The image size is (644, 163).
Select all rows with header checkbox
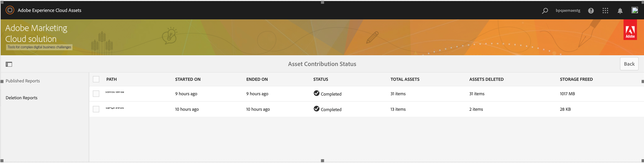(x=96, y=79)
